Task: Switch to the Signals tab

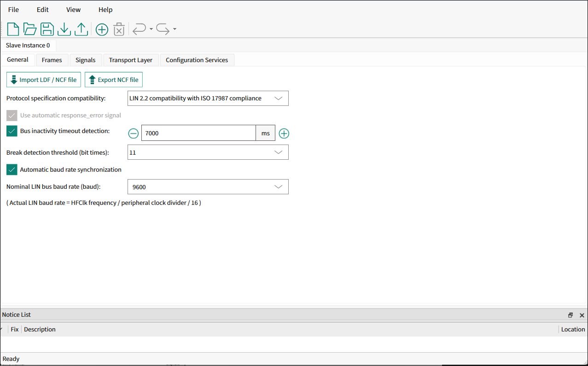Action: pyautogui.click(x=86, y=60)
